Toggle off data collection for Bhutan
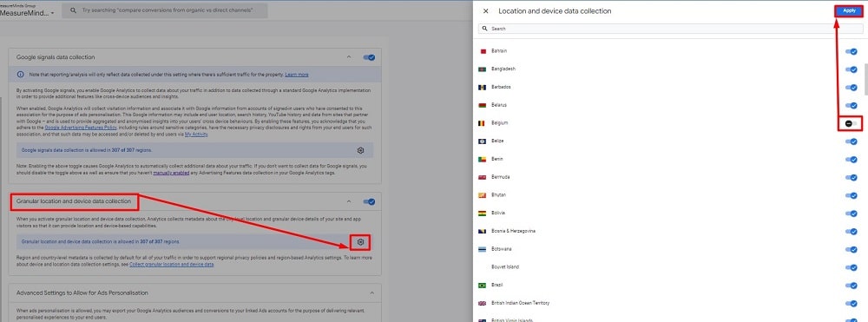 coord(851,195)
